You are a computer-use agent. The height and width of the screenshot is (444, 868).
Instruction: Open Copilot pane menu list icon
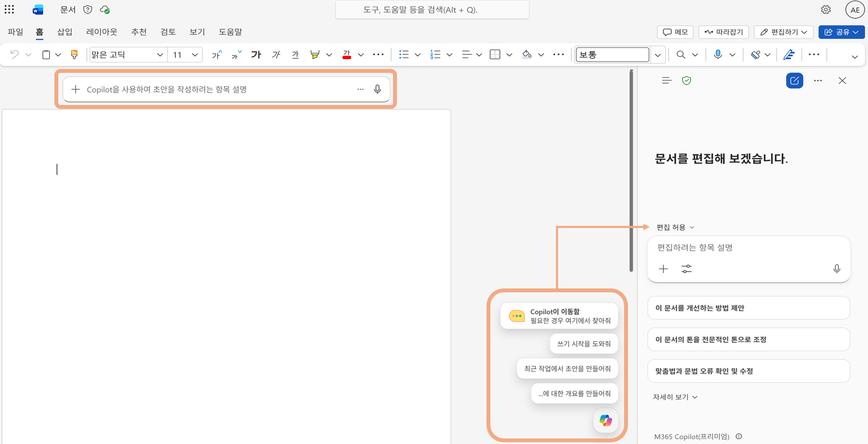(x=667, y=81)
